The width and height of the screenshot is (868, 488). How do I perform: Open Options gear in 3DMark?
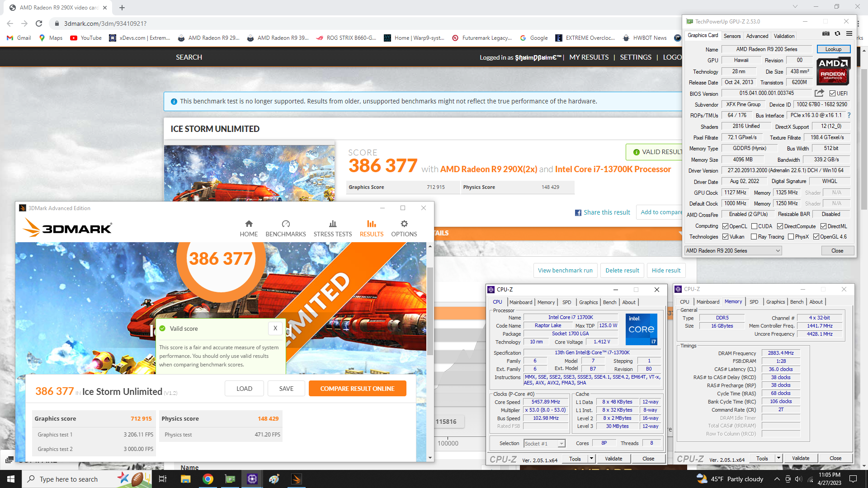click(404, 228)
